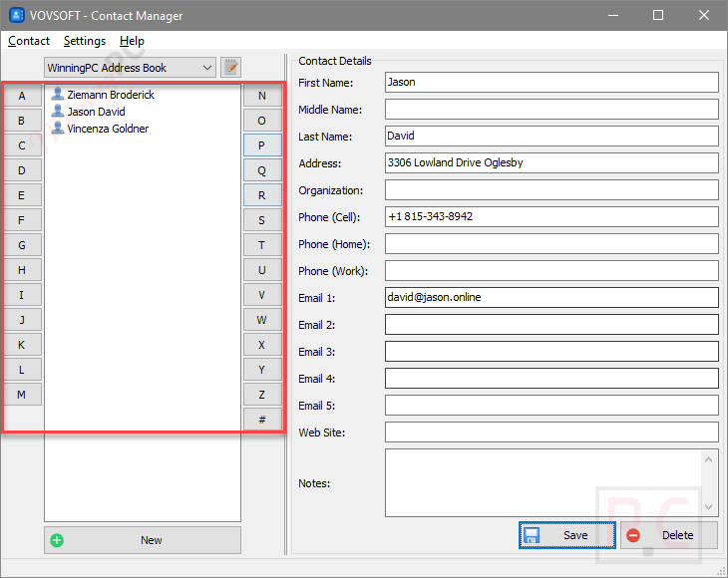
Task: Filter contacts by letter Z
Action: pyautogui.click(x=262, y=395)
